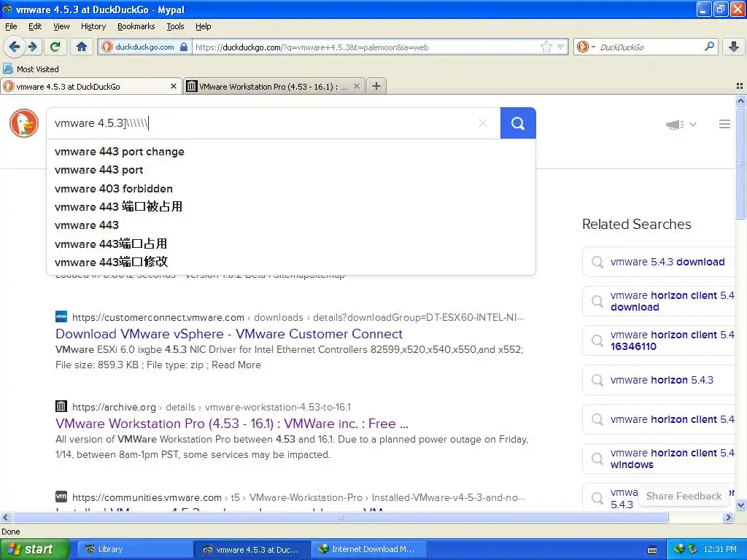Click the on-screen keyboard tray icon
The height and width of the screenshot is (560, 747).
click(652, 550)
